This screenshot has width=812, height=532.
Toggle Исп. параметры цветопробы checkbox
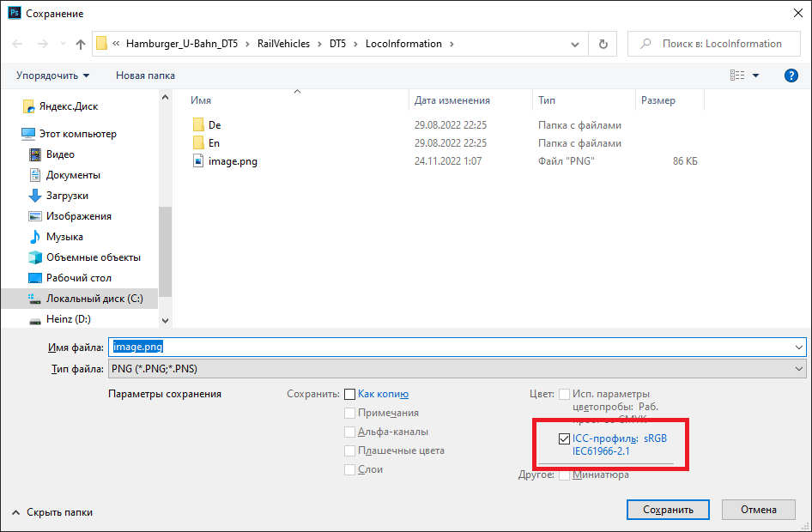pos(564,395)
